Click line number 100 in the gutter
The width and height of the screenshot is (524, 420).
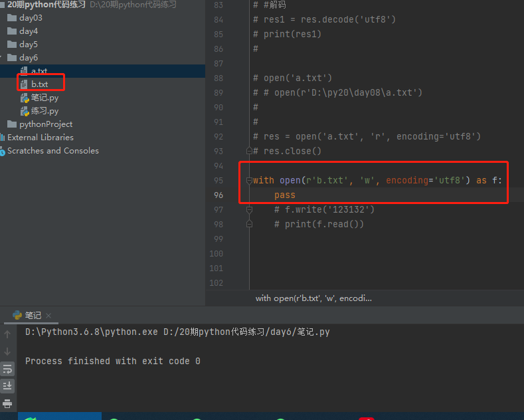(x=217, y=253)
